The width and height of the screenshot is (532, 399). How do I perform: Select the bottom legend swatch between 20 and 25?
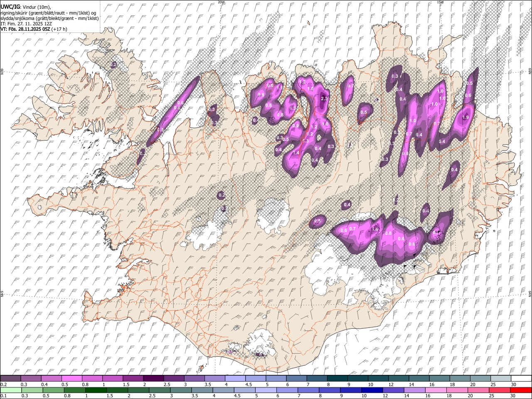478,390
